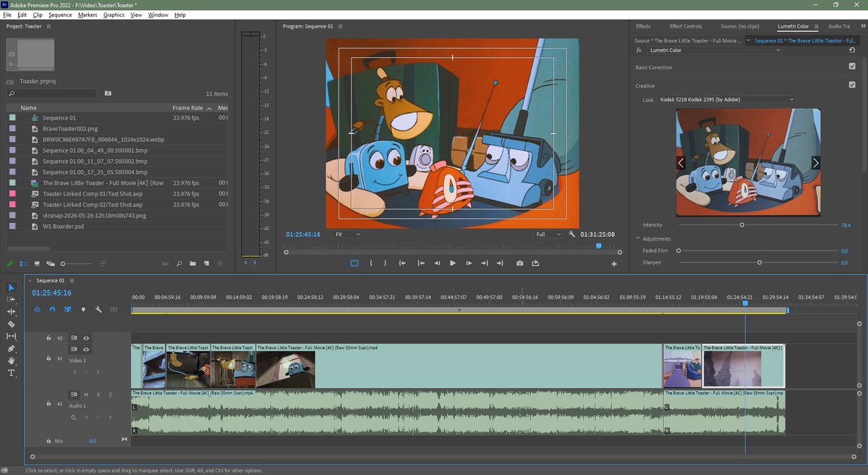This screenshot has width=868, height=475.
Task: Switch to the Effects tab
Action: [x=643, y=26]
